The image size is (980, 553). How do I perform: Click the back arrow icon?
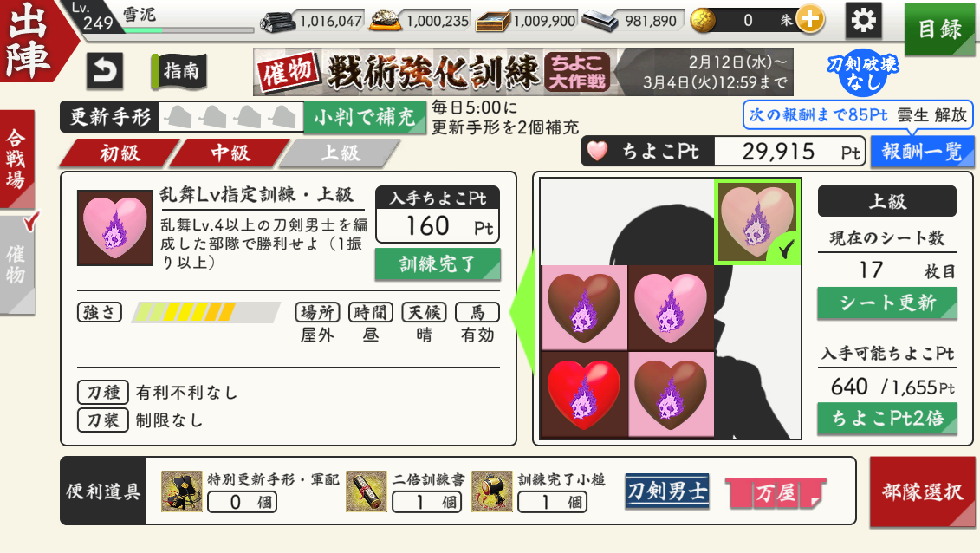(104, 70)
